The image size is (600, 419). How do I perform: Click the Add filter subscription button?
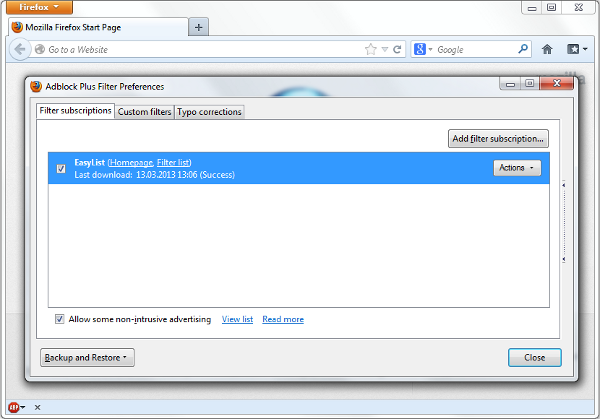(498, 138)
